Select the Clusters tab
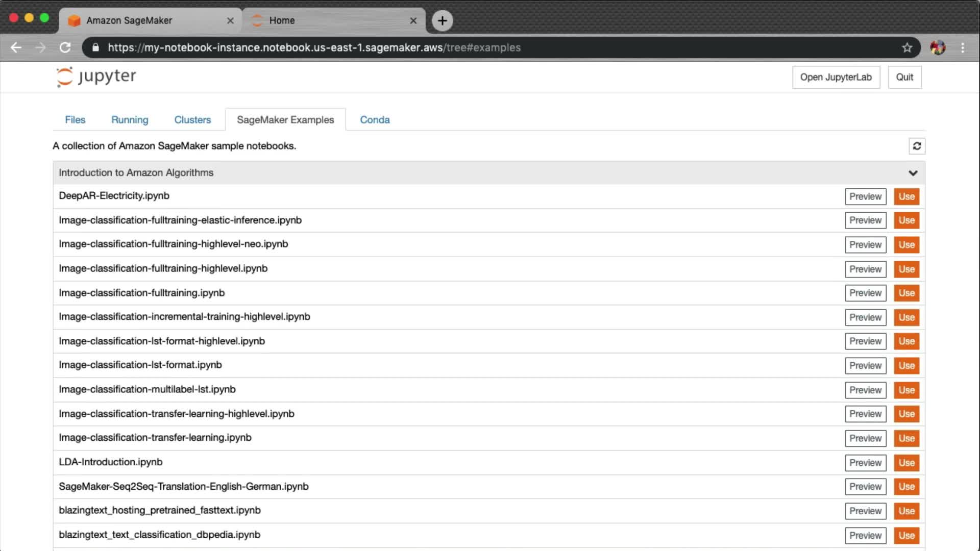 192,120
